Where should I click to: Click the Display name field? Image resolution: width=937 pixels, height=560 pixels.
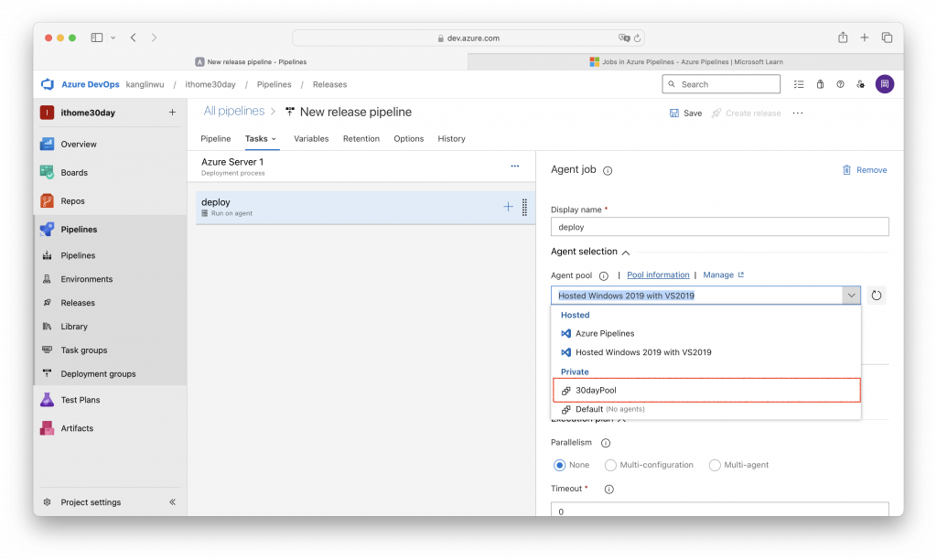pyautogui.click(x=719, y=227)
